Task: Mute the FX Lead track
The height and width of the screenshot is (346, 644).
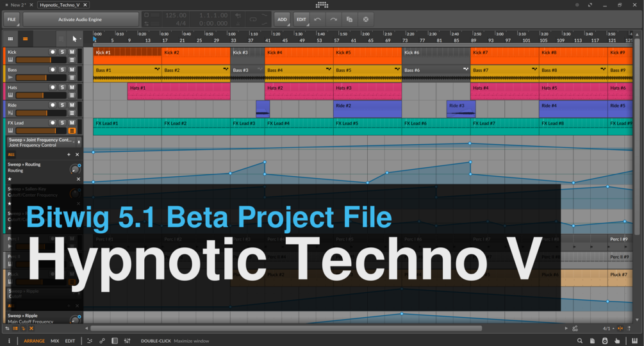Action: click(72, 123)
